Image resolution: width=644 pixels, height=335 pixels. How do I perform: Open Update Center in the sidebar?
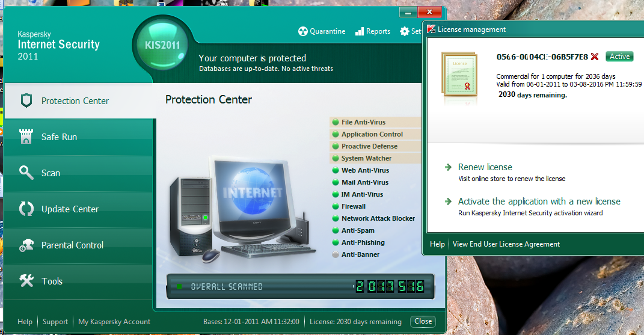coord(78,209)
